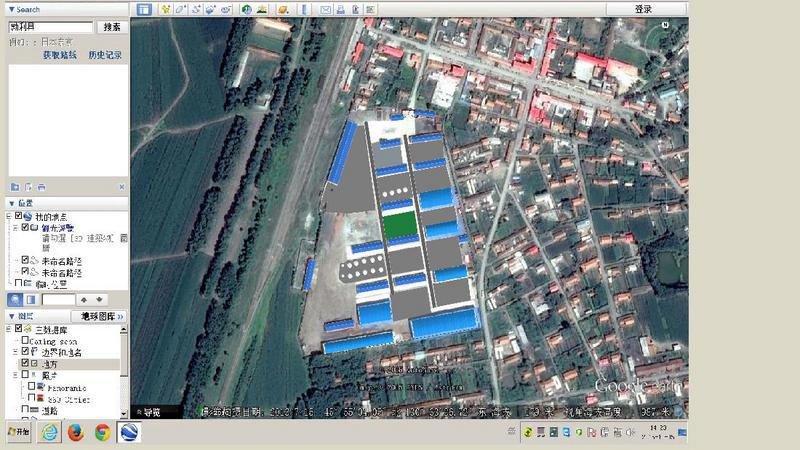This screenshot has height=450, width=800.
Task: Open Firefox from the Windows taskbar
Action: pyautogui.click(x=75, y=432)
